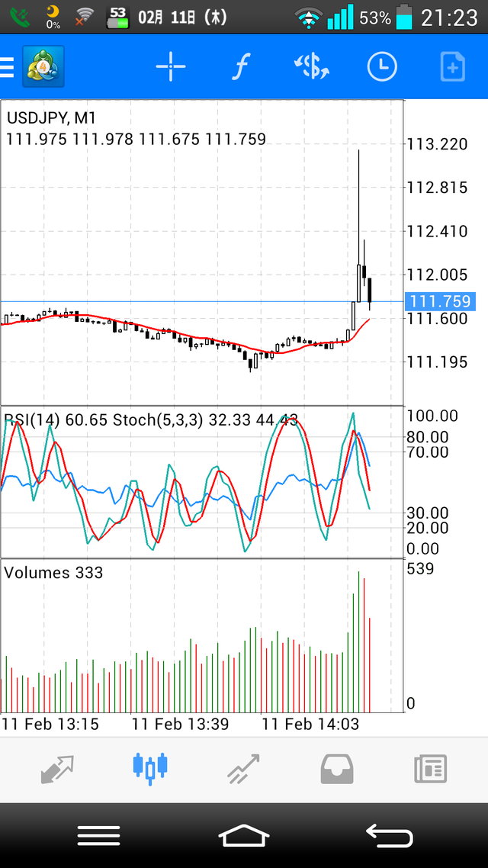Tap the Android back button

pos(390,835)
